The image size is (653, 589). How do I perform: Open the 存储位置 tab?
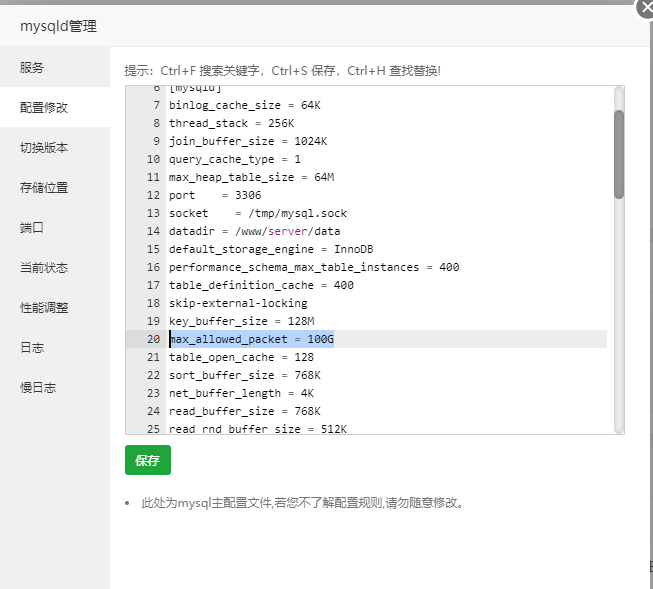point(55,187)
